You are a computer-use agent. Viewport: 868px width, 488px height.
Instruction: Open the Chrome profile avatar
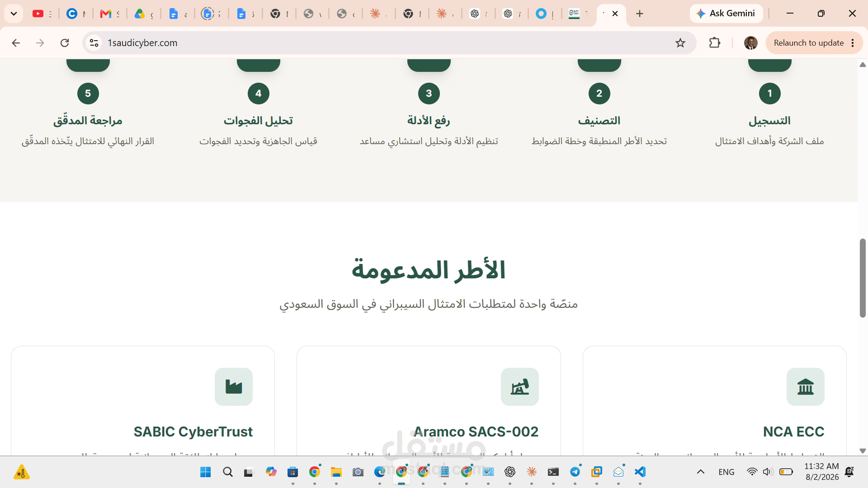pyautogui.click(x=751, y=43)
